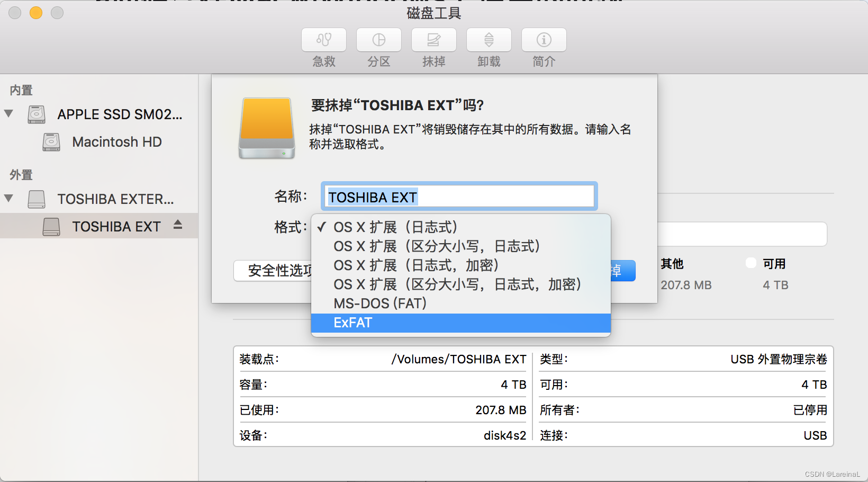Choose OS X 扩展（日志式，加密）option
This screenshot has height=482, width=868.
tap(461, 265)
